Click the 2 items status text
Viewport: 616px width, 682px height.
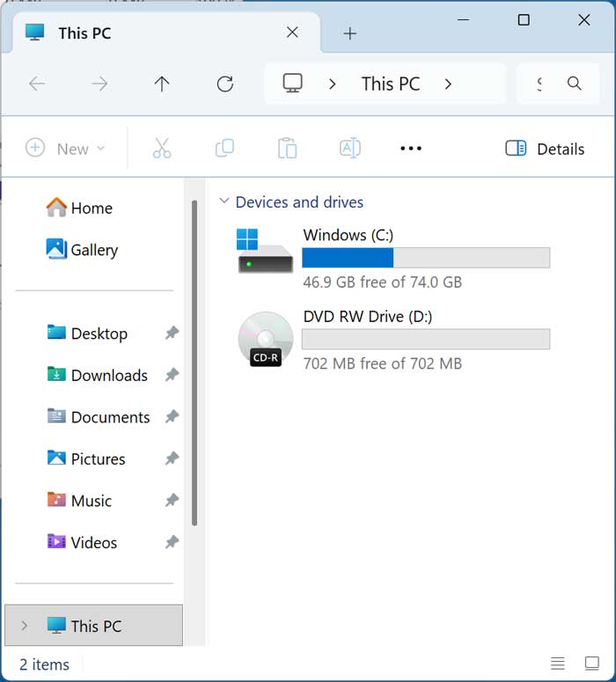44,664
